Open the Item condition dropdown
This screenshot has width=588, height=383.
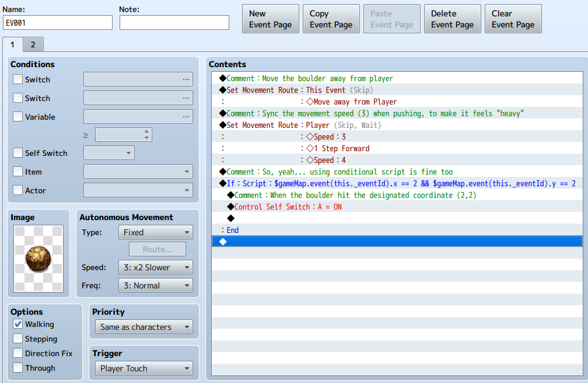pos(138,172)
